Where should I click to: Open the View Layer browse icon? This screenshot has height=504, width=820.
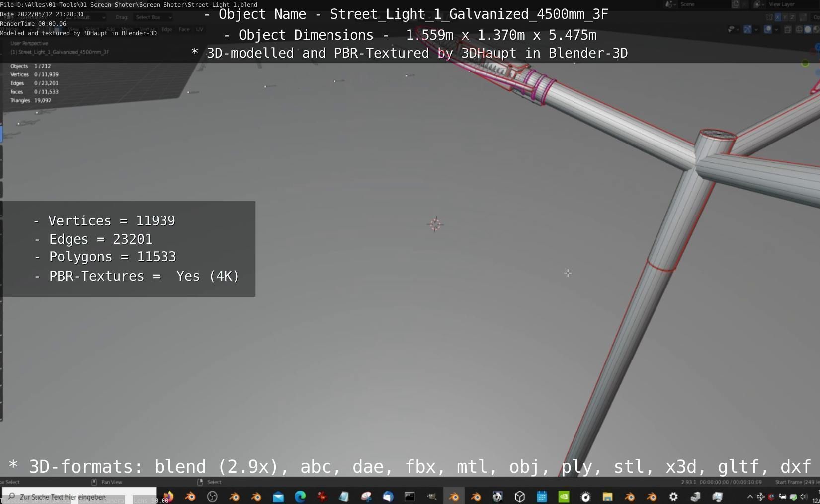tap(758, 4)
